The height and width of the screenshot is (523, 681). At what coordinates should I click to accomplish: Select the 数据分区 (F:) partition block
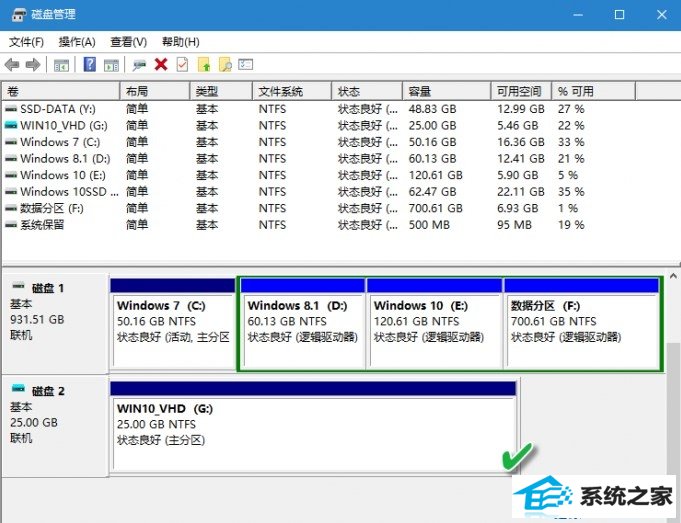point(582,324)
